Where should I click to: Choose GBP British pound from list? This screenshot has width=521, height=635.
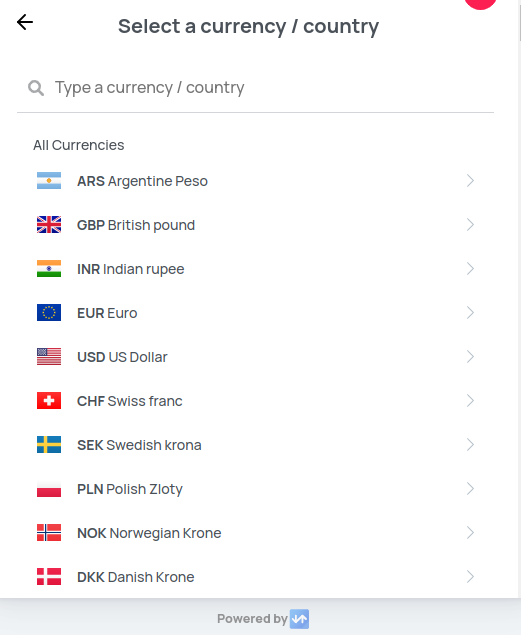pyautogui.click(x=255, y=225)
